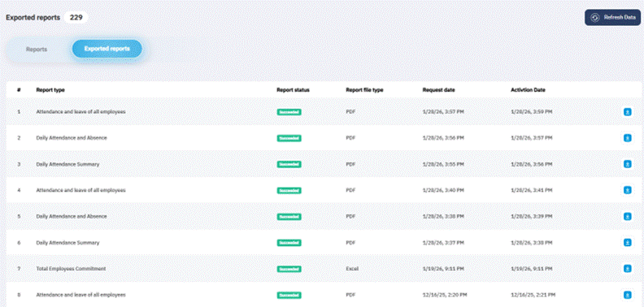Viewport: 644px width, 307px height.
Task: Switch to the Reports tab
Action: coord(37,50)
